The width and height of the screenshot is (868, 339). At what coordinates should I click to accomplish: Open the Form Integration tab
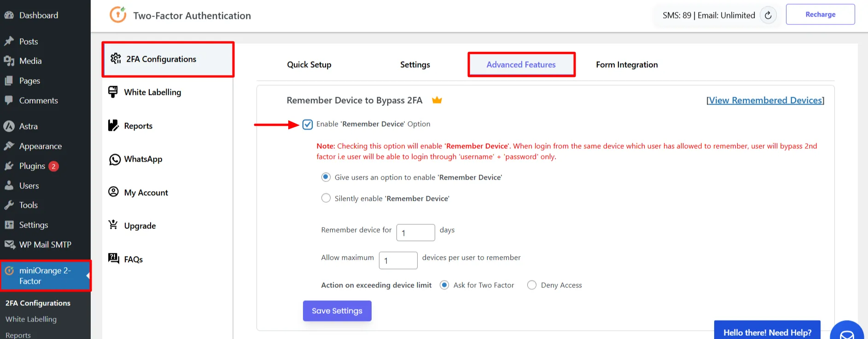tap(627, 64)
